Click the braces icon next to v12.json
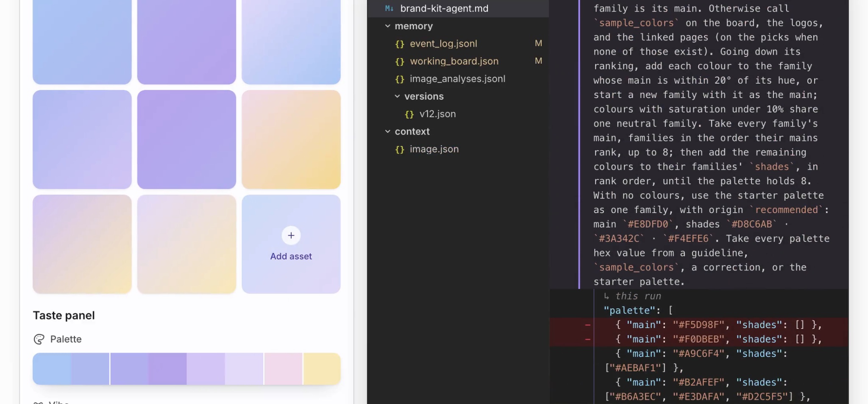 tap(409, 114)
